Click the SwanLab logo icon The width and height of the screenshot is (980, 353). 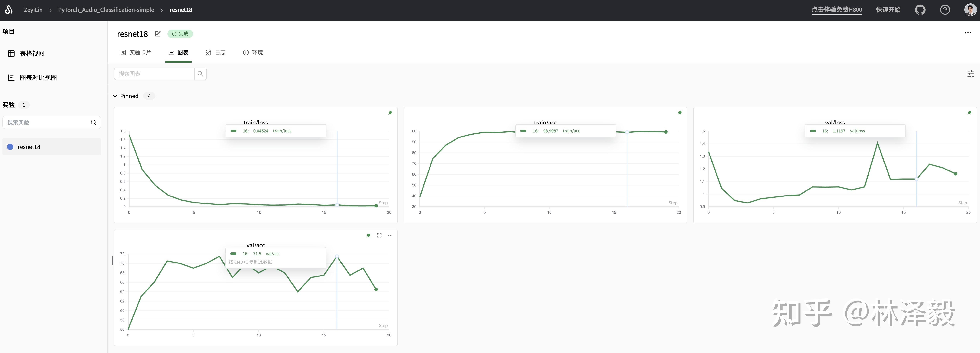pos(9,10)
